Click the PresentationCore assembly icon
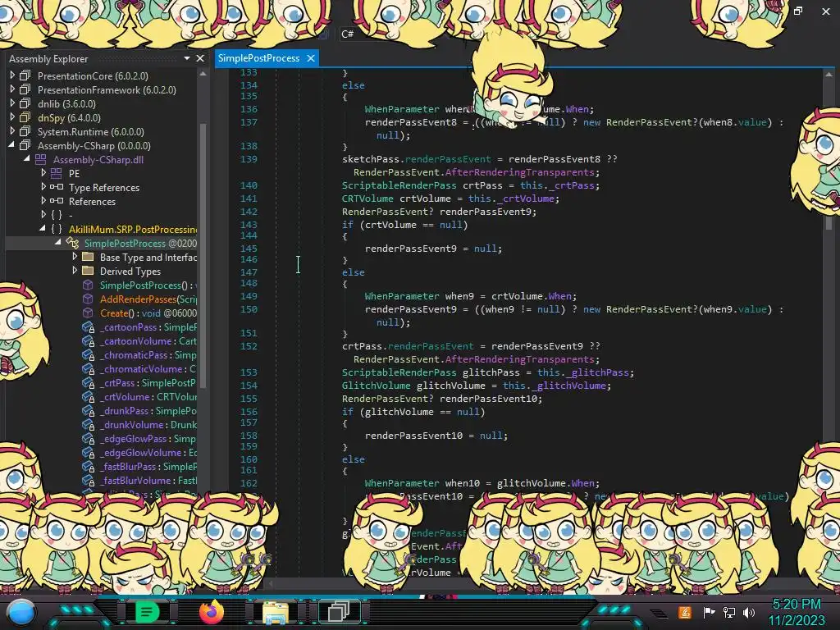Screen dimensions: 840x630 25,75
